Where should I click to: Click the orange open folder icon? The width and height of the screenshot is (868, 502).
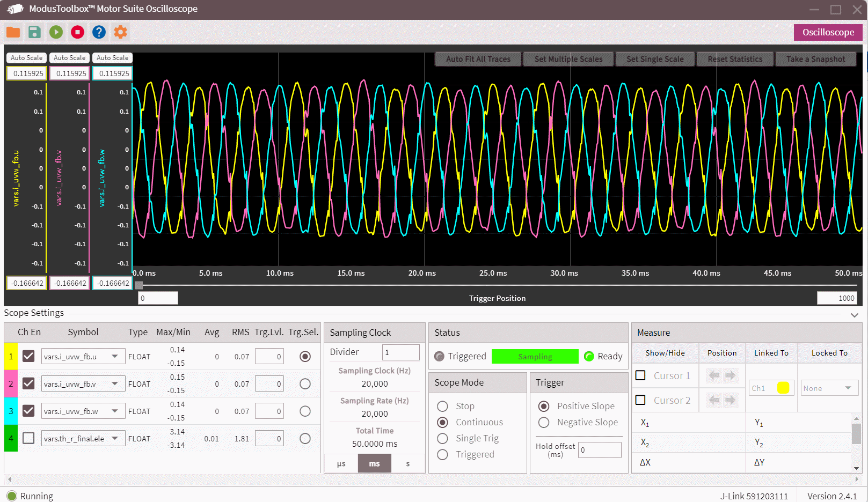pos(13,32)
